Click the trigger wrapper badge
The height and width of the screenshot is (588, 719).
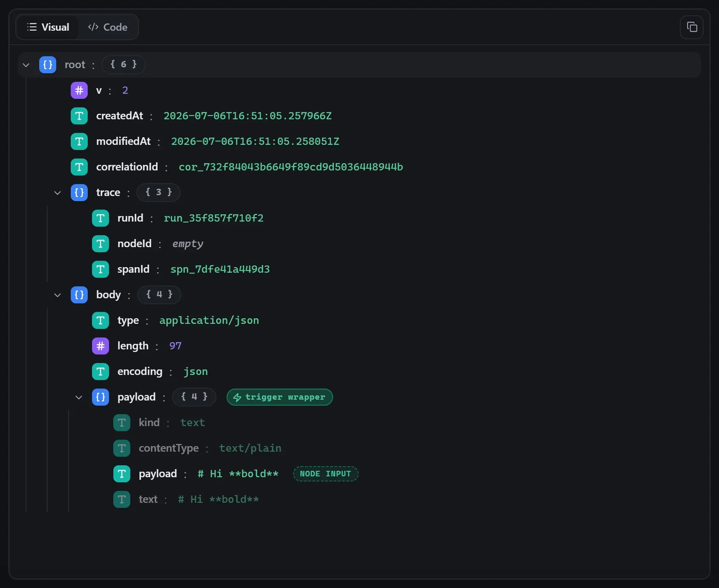(x=280, y=397)
